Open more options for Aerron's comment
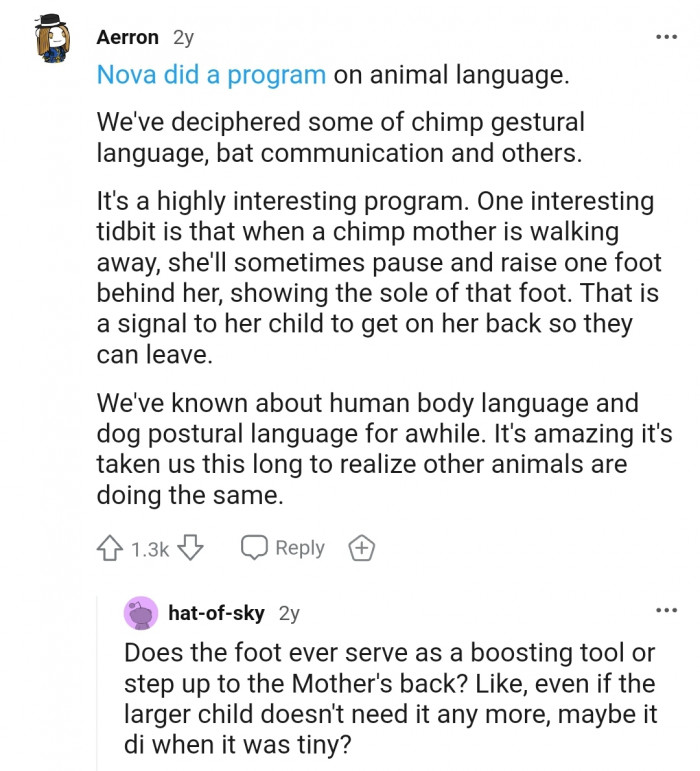Image resolution: width=700 pixels, height=771 pixels. (x=665, y=37)
